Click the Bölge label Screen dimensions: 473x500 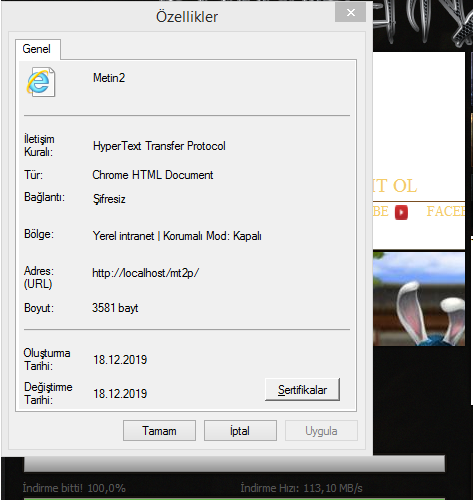[x=39, y=234]
